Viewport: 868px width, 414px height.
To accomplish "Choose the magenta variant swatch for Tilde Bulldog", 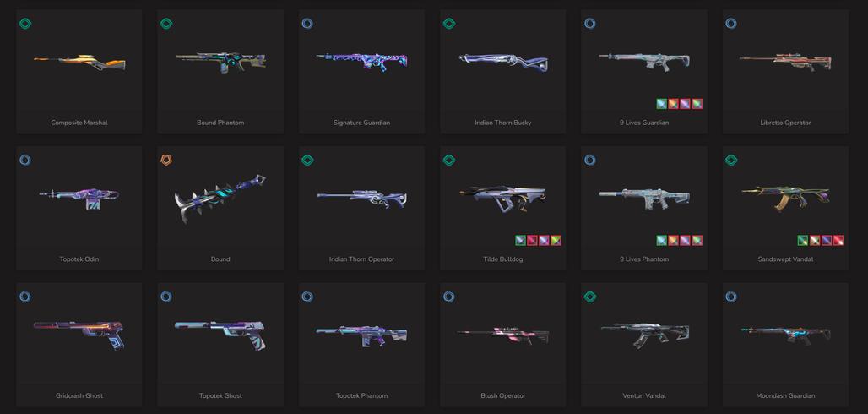I will (532, 241).
